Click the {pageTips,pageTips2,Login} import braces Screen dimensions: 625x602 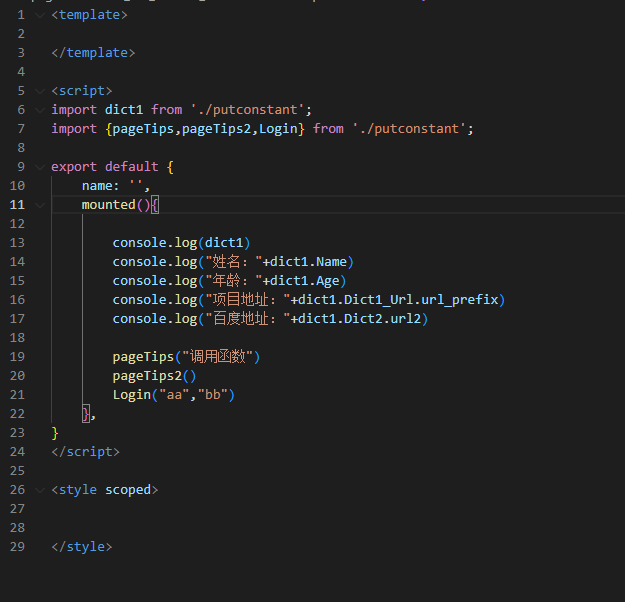205,129
